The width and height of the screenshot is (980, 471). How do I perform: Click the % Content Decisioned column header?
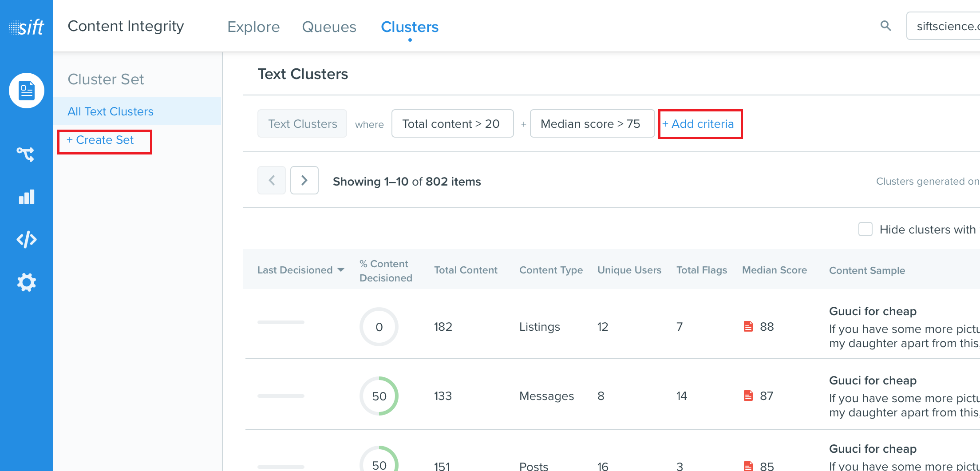(386, 271)
